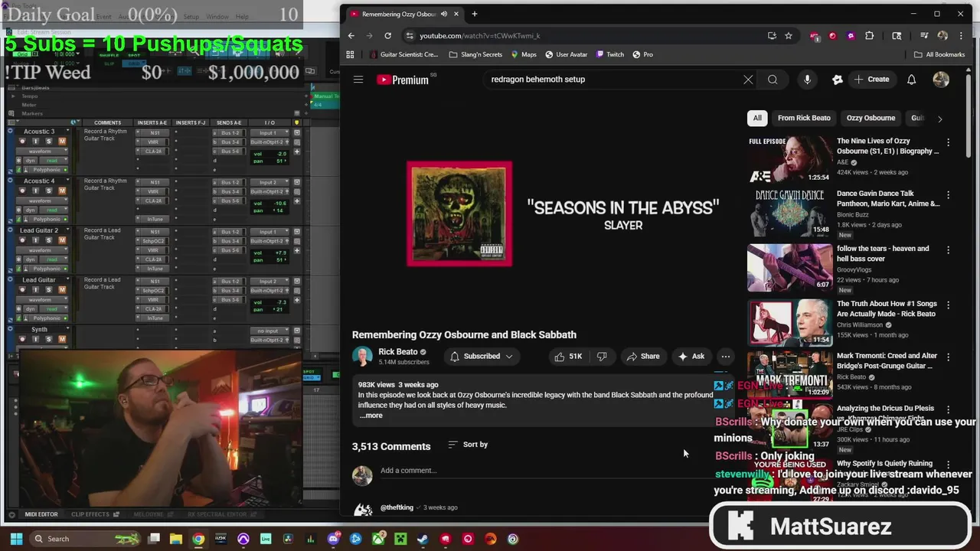980x551 pixels.
Task: Expand video description with ...more
Action: 371,416
